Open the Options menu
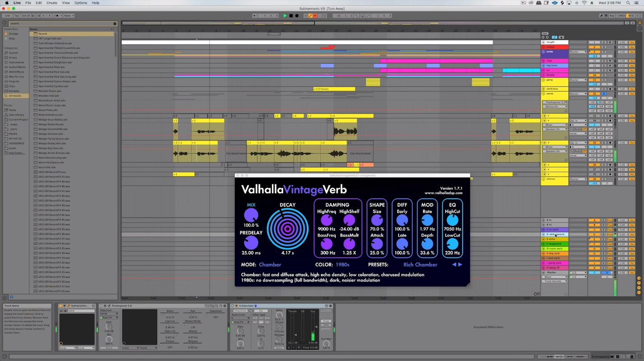This screenshot has height=361, width=644. tap(81, 3)
